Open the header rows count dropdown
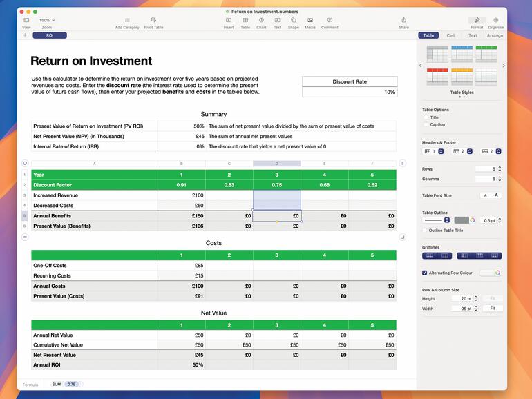 click(x=462, y=151)
